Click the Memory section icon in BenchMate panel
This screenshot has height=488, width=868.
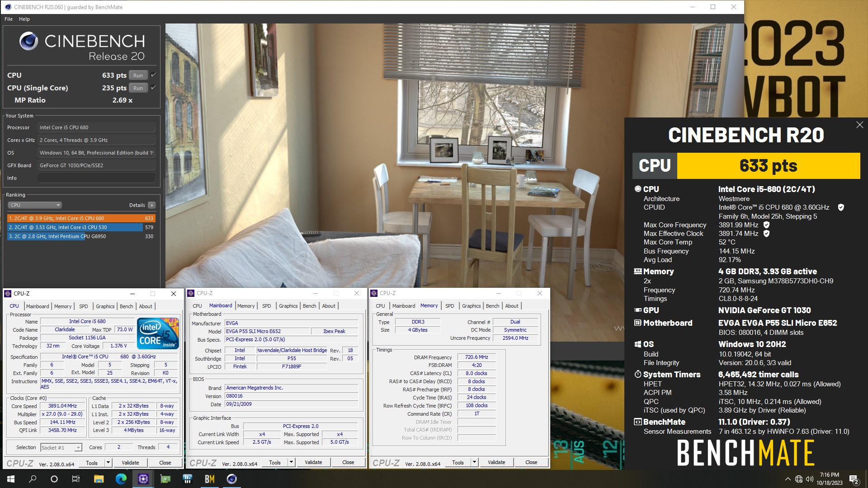tap(638, 272)
